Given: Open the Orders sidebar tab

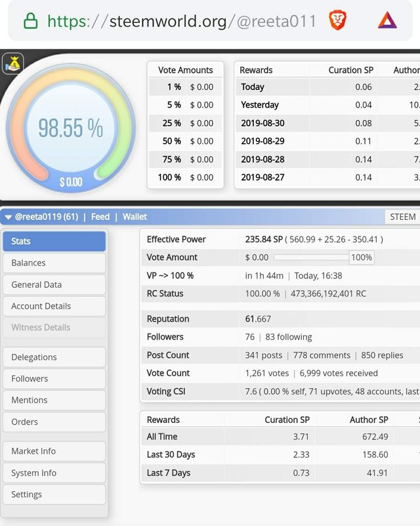Looking at the screenshot, I should click(54, 422).
